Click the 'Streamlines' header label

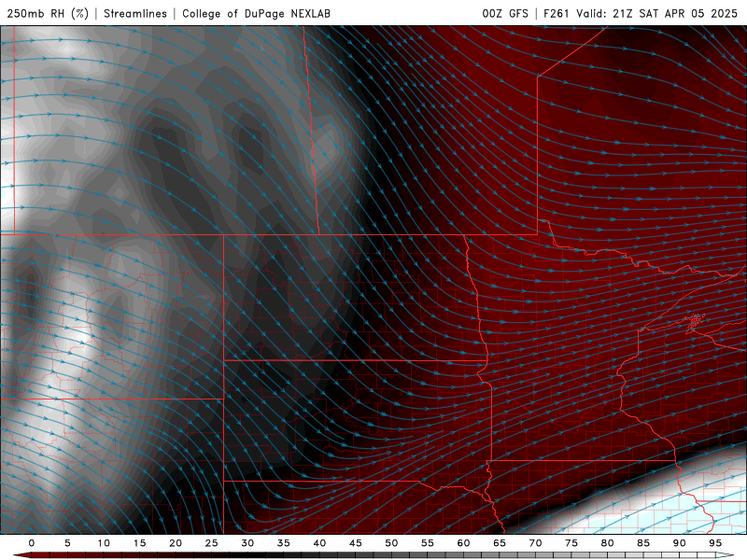[135, 13]
